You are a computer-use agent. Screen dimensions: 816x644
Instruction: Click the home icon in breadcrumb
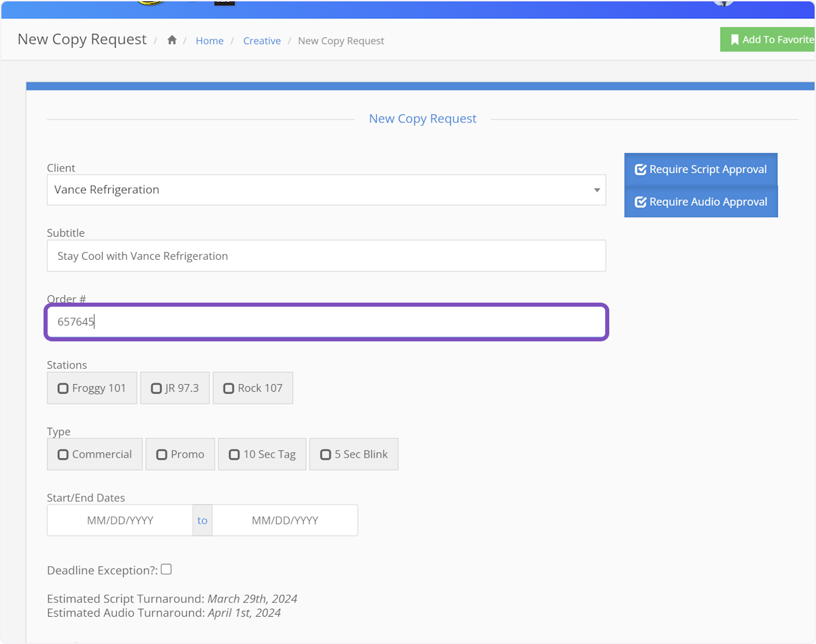[172, 40]
